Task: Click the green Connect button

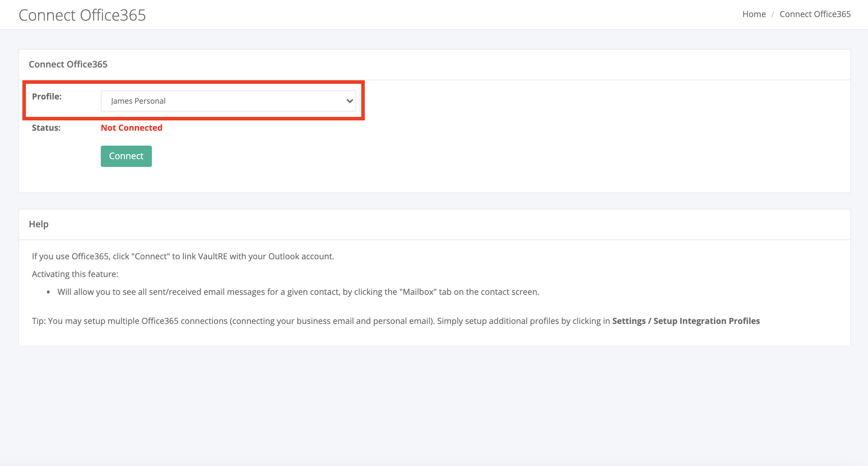Action: [126, 156]
